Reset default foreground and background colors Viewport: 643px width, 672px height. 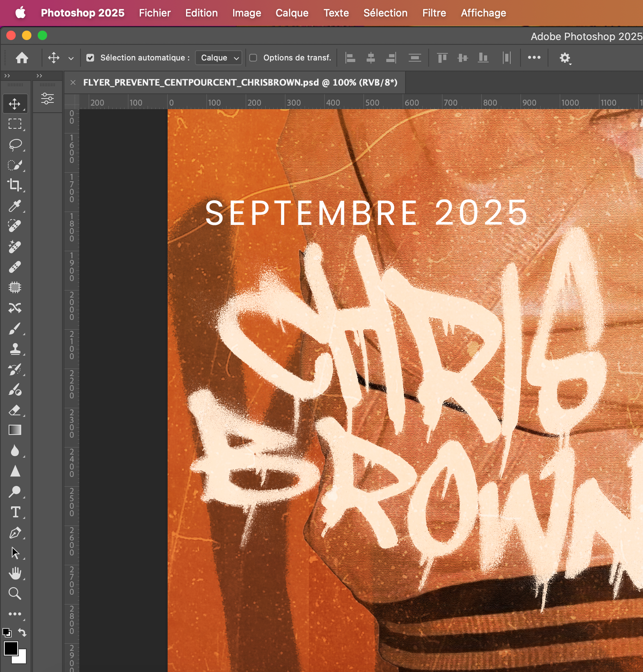pyautogui.click(x=7, y=632)
